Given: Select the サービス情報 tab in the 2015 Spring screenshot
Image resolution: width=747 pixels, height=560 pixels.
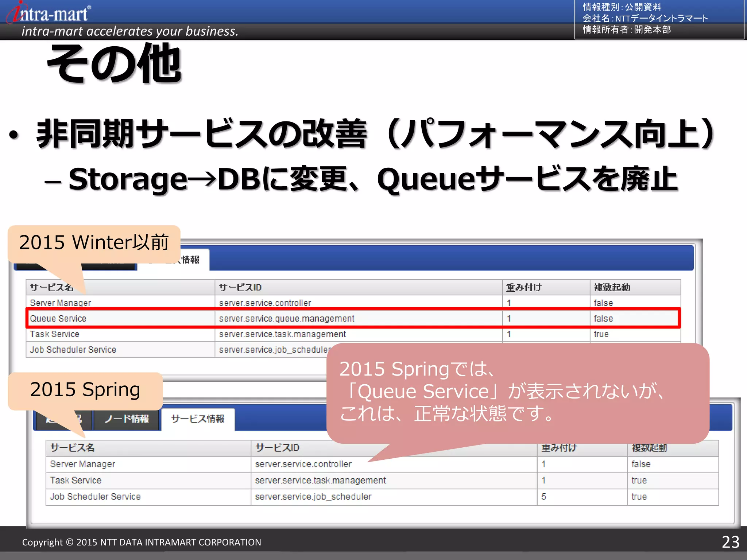Looking at the screenshot, I should pos(198,419).
